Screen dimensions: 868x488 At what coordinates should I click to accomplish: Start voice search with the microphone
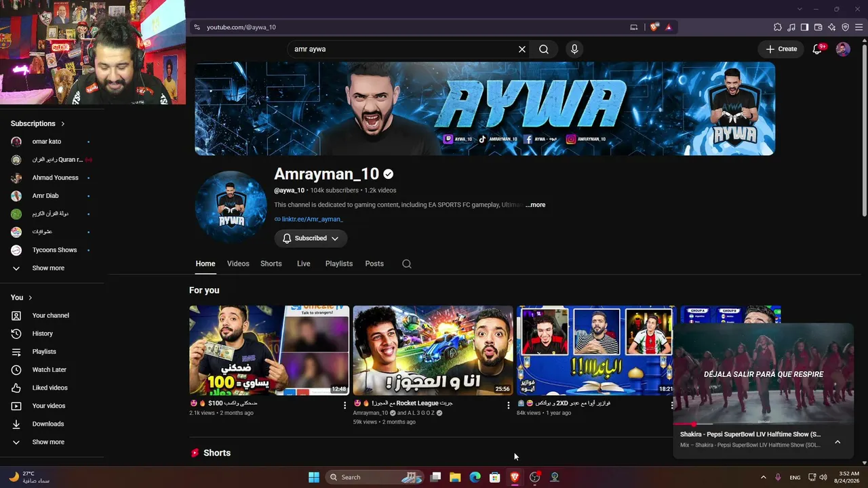tap(574, 49)
